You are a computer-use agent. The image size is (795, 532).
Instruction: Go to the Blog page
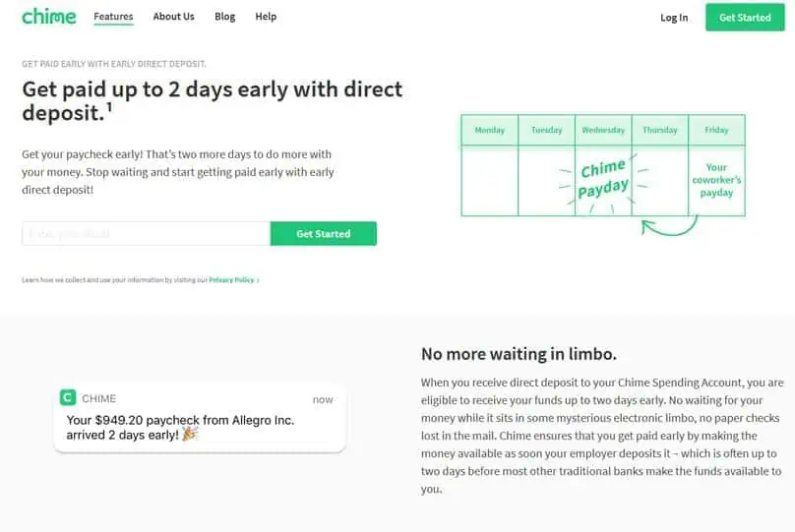[224, 17]
